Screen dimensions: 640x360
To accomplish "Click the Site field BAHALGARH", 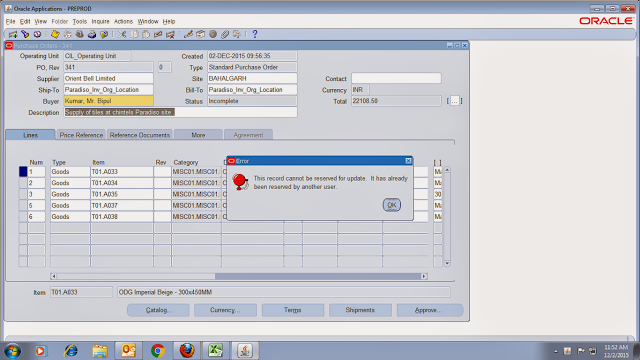I will tap(252, 78).
